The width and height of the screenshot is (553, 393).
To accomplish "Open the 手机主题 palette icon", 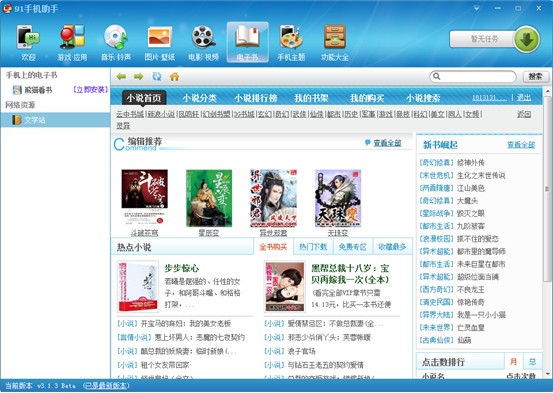I will (291, 37).
